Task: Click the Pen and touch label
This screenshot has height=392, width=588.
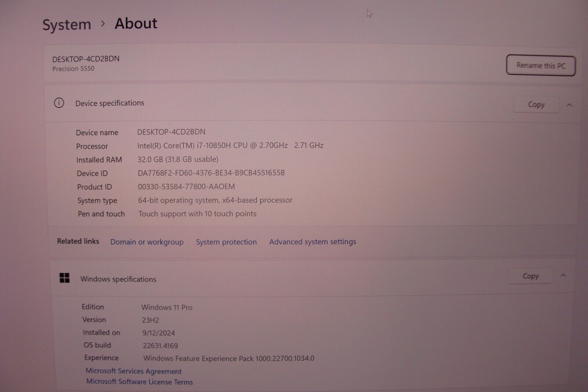Action: tap(101, 214)
